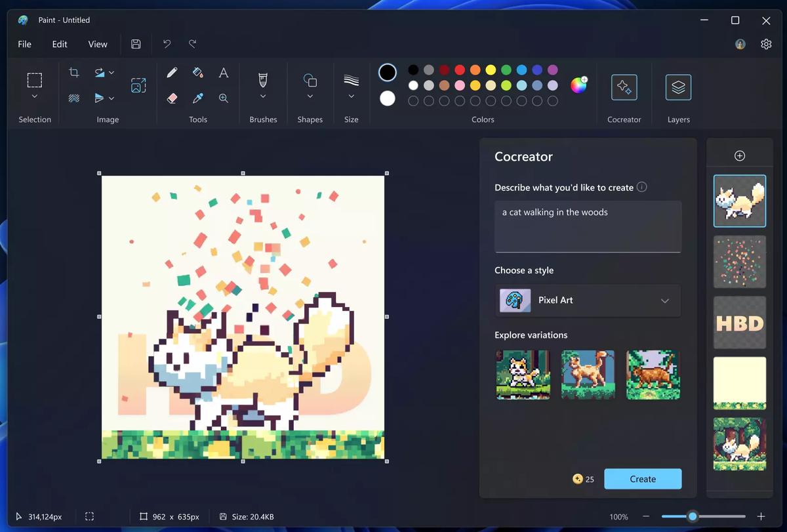Screen dimensions: 787x532
Task: Open the Edit menu
Action: pyautogui.click(x=60, y=44)
